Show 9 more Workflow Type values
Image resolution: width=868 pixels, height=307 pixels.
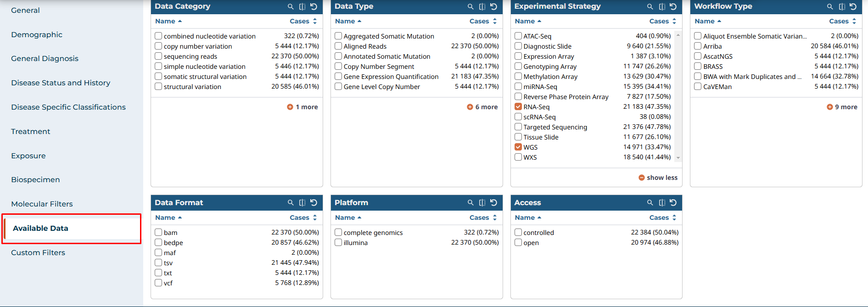tap(842, 107)
